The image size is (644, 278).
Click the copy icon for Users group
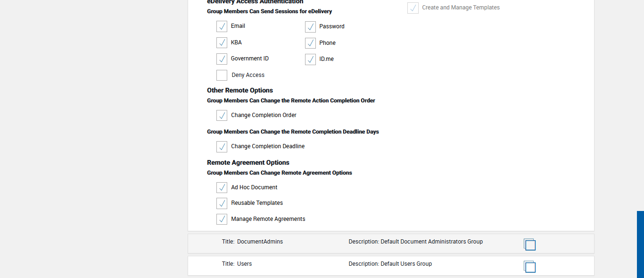[529, 266]
